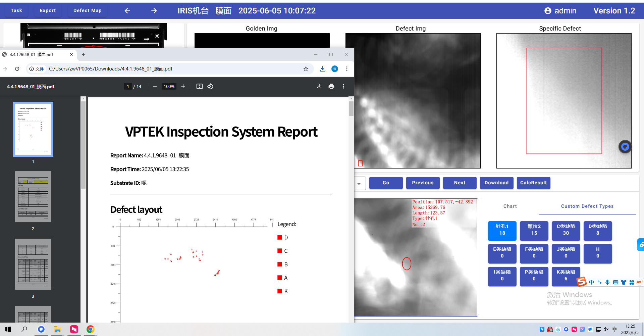Open Windows taskbar search
The height and width of the screenshot is (336, 644).
click(24, 329)
